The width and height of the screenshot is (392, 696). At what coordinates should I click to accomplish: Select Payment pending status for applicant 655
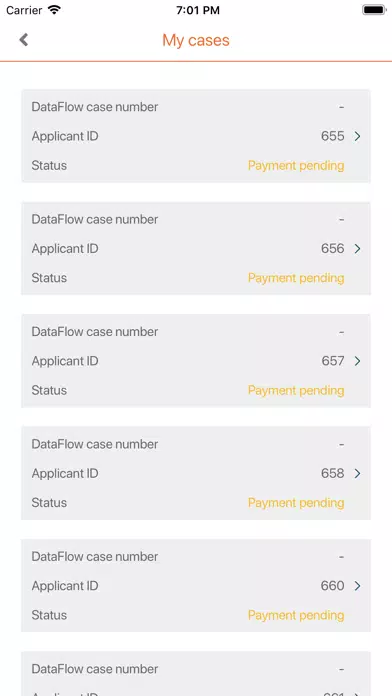296,166
